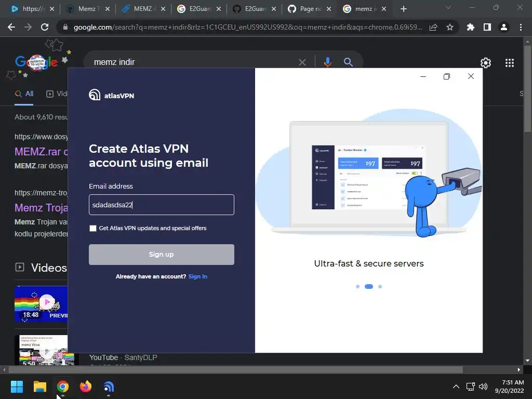Open the 5:50 memz Virus video thumbnail

pos(41,350)
